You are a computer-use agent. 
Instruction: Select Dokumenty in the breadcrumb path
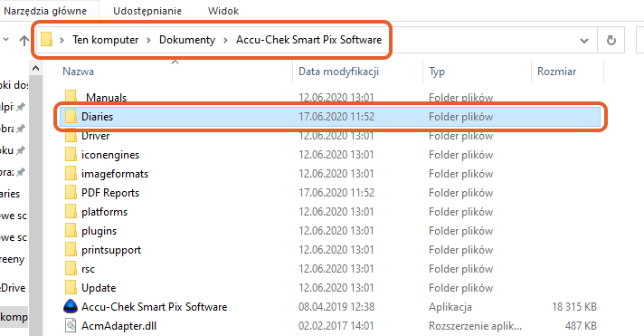coord(187,40)
